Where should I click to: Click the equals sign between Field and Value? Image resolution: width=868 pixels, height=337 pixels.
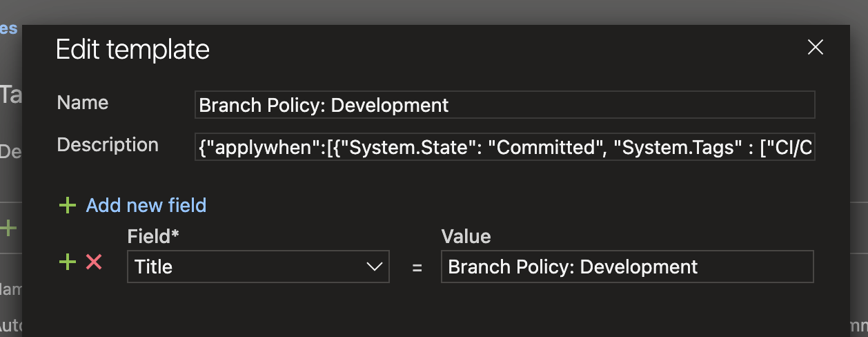click(417, 268)
